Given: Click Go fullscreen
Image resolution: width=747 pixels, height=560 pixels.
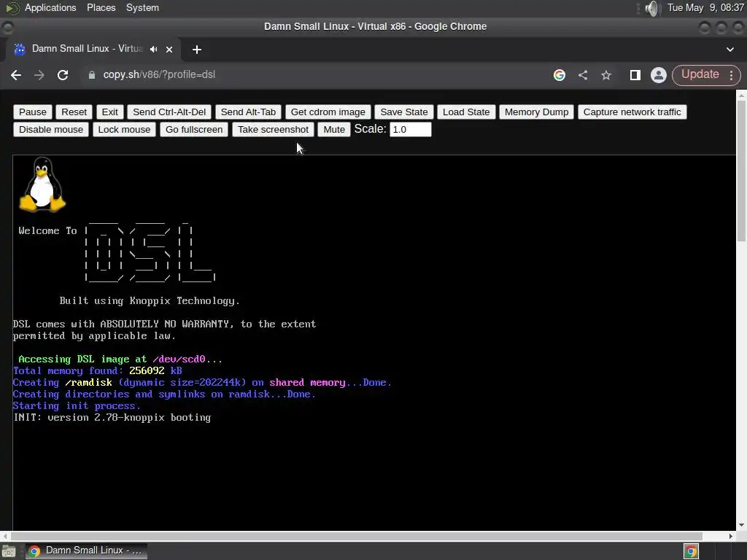Looking at the screenshot, I should [194, 130].
